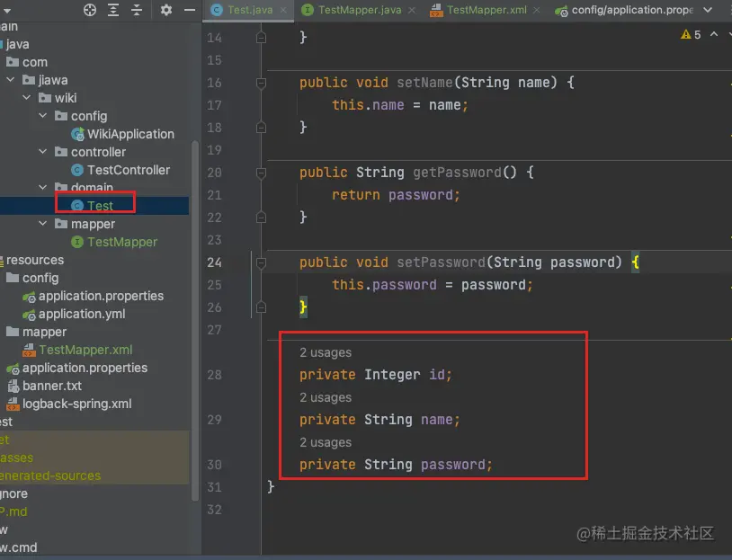Select the generated-sources folder
732x560 pixels.
point(50,476)
